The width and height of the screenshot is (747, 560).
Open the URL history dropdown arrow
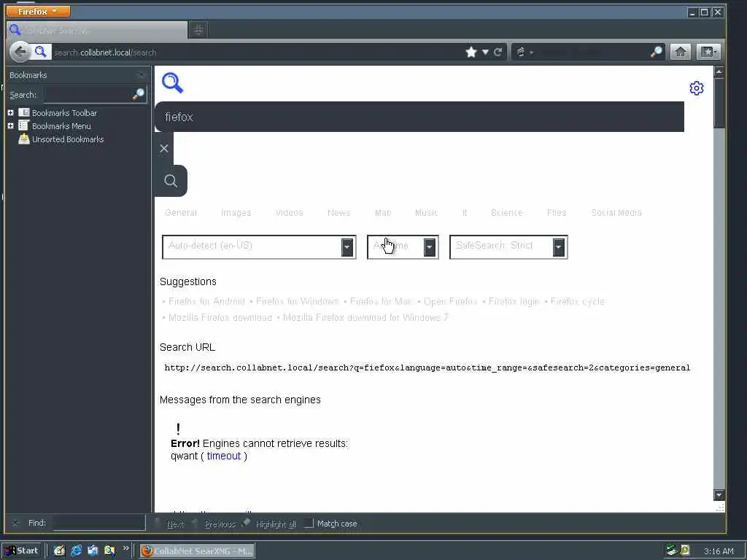pos(485,52)
